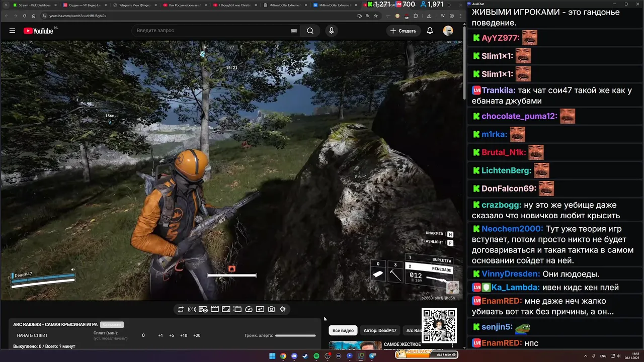The height and width of the screenshot is (362, 644).
Task: Open browser extensions puzzle icon
Action: [416, 16]
